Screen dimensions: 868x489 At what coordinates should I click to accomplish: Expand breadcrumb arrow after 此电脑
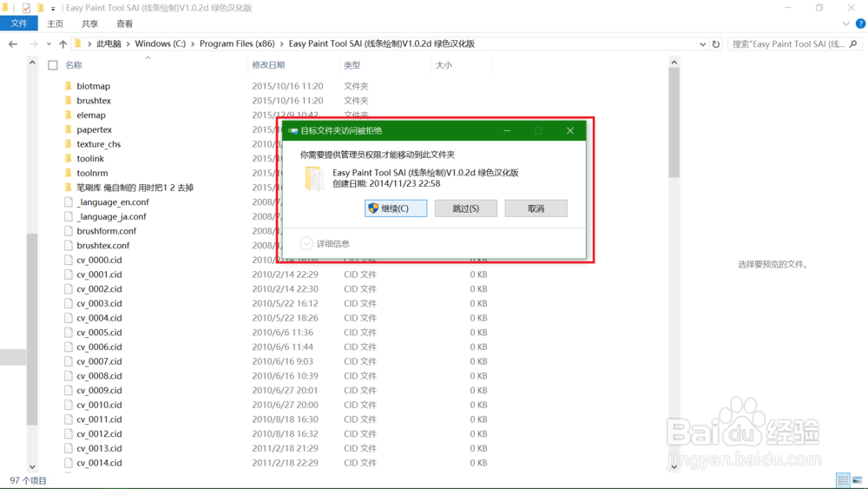pyautogui.click(x=128, y=43)
